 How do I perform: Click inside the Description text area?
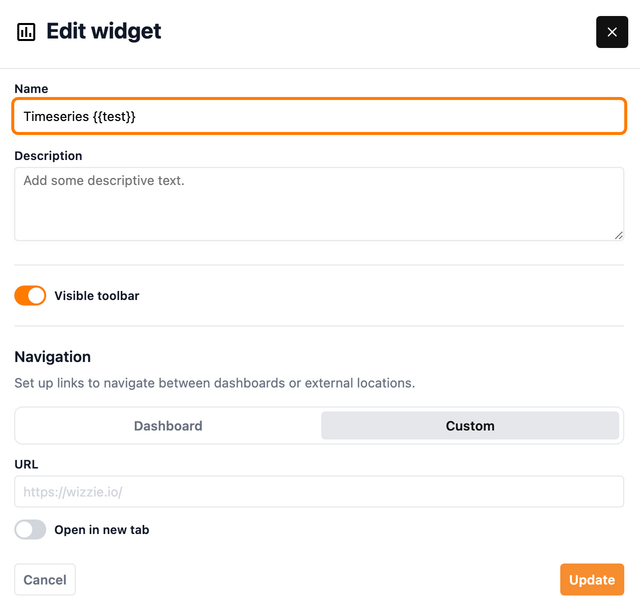tap(319, 203)
